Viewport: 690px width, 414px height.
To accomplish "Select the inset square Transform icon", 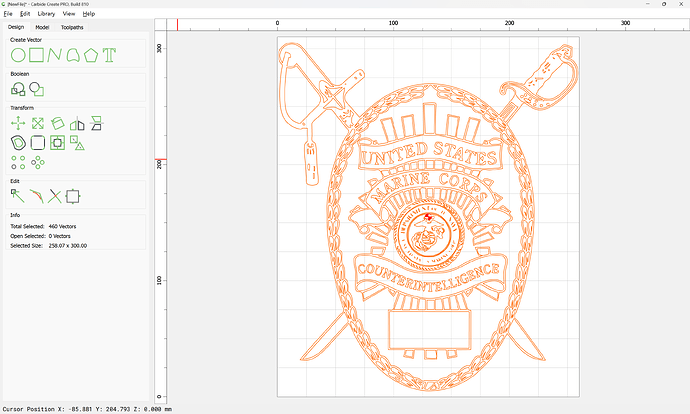I will (57, 143).
